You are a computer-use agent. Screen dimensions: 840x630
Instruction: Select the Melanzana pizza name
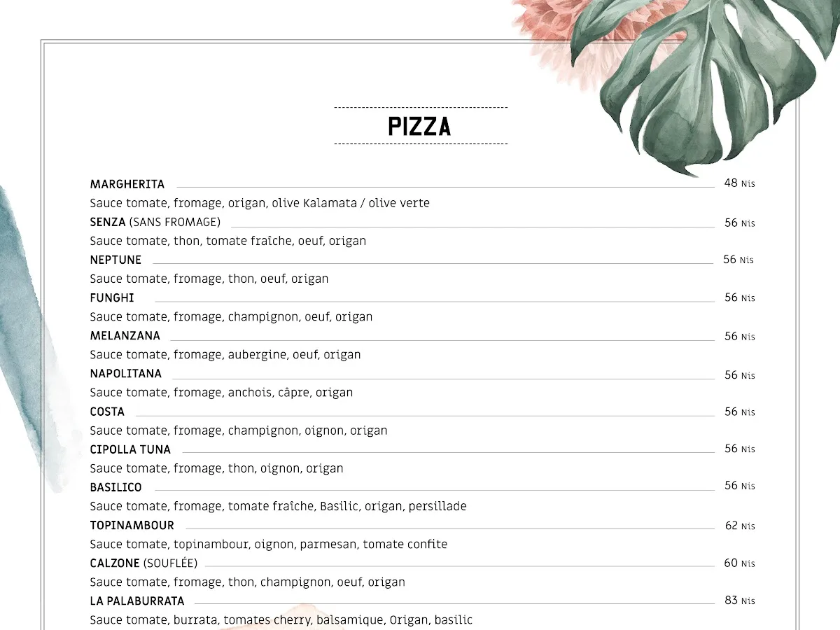(x=125, y=335)
